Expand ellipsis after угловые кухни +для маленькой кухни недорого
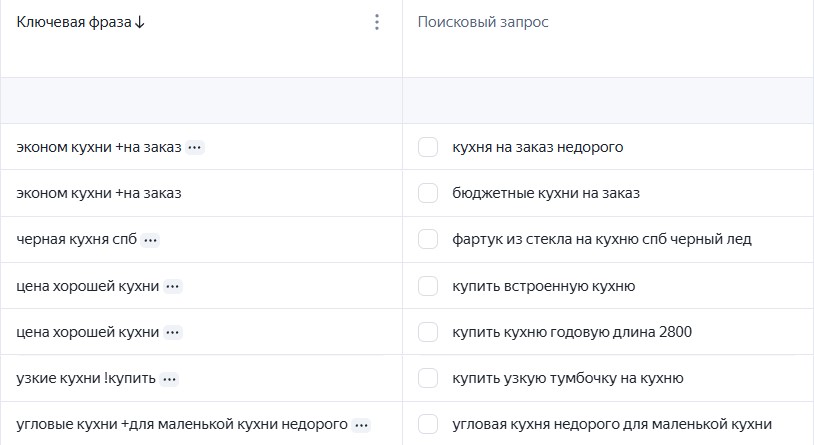Viewport: 814px width, 445px height. (361, 425)
